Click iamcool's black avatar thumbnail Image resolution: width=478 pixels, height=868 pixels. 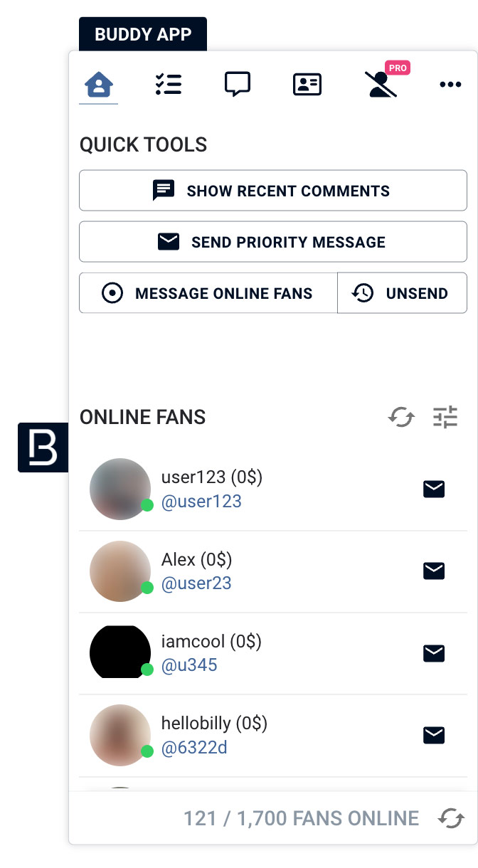pos(120,652)
